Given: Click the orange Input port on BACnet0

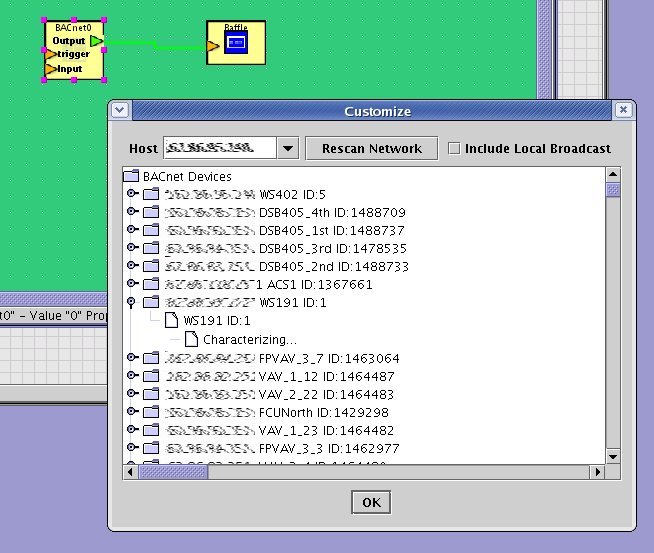Looking at the screenshot, I should (x=51, y=69).
